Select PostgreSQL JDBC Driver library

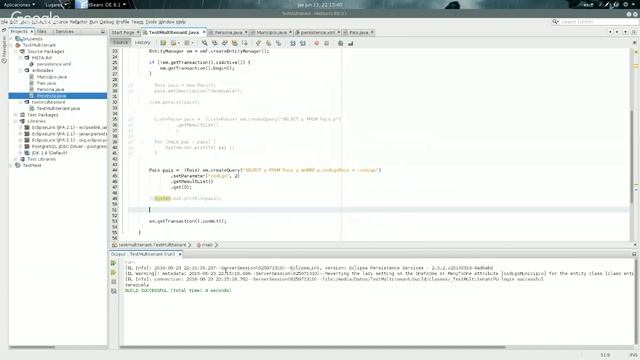pyautogui.click(x=69, y=146)
